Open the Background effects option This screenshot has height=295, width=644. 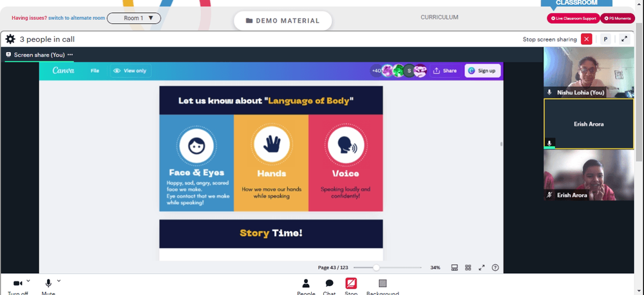click(383, 287)
